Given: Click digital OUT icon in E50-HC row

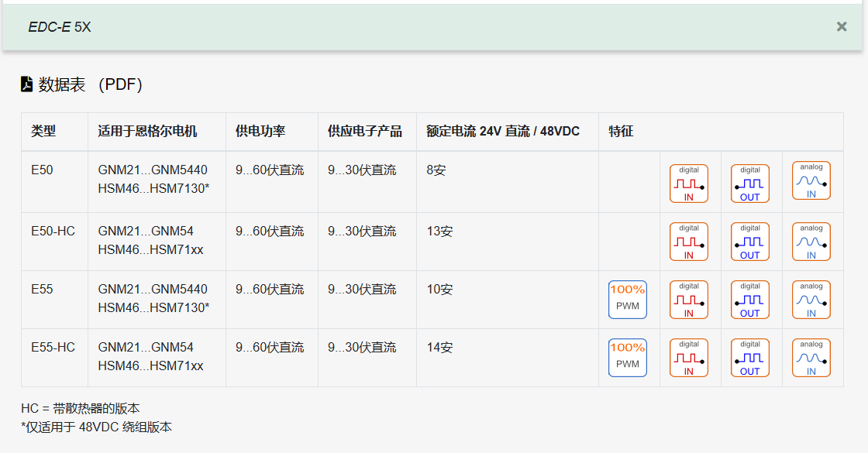Looking at the screenshot, I should (x=750, y=242).
